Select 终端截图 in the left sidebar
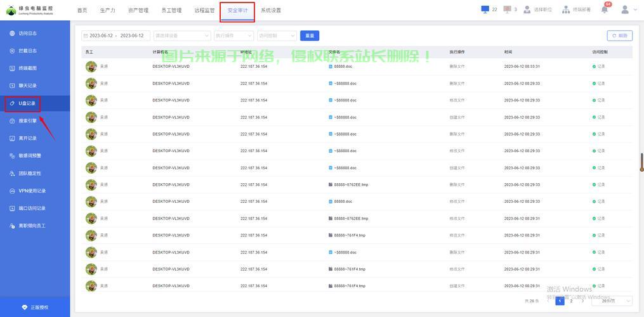 point(27,68)
